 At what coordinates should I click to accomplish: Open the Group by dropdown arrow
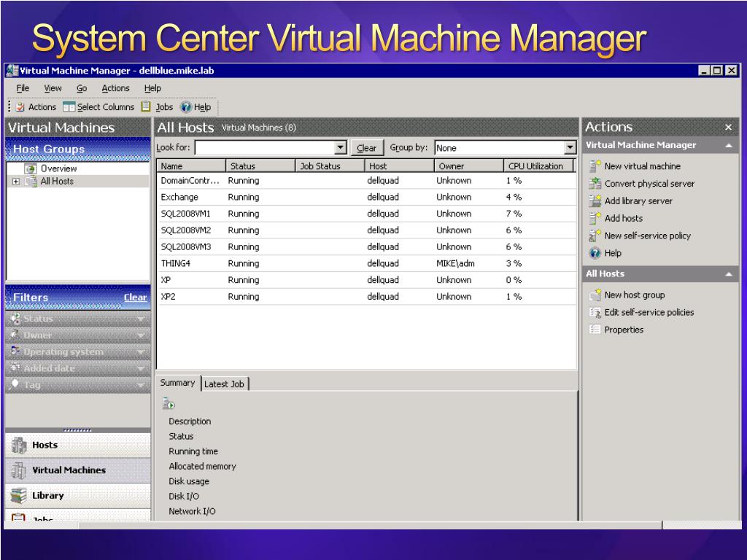point(570,147)
